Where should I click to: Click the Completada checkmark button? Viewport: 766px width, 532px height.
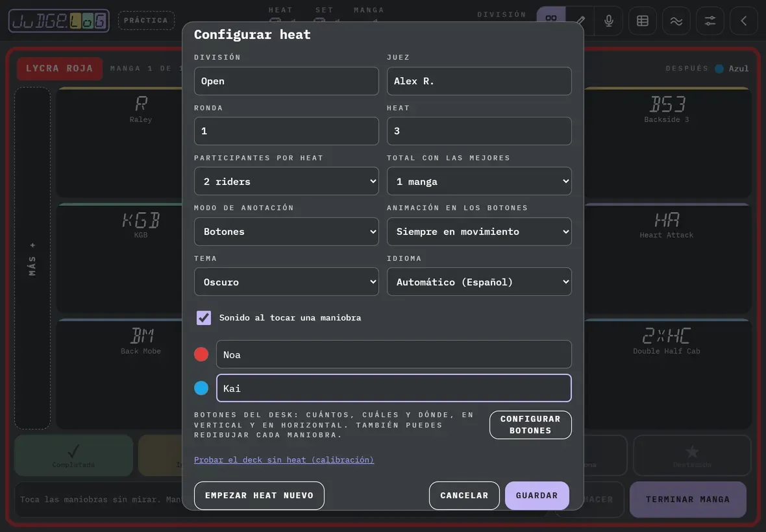coord(74,455)
